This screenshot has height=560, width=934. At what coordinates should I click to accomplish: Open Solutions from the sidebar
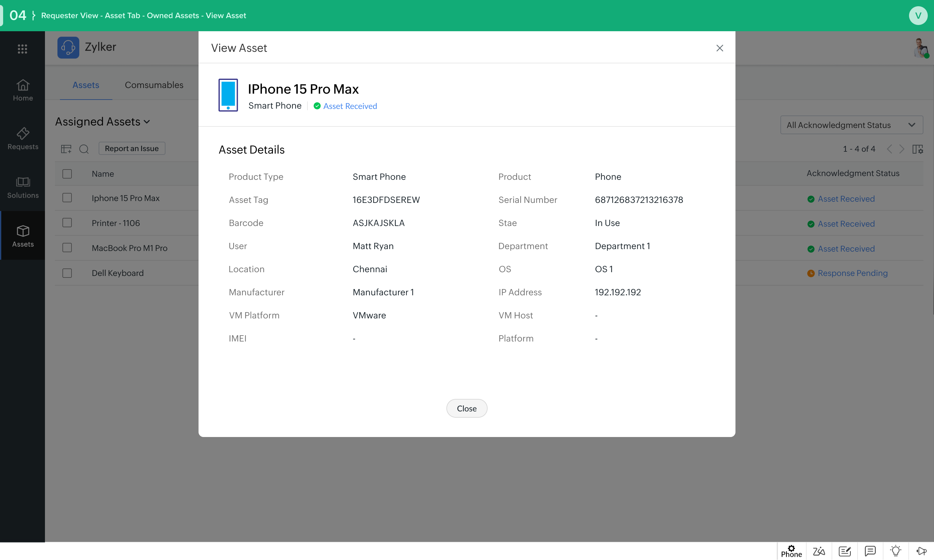[23, 188]
